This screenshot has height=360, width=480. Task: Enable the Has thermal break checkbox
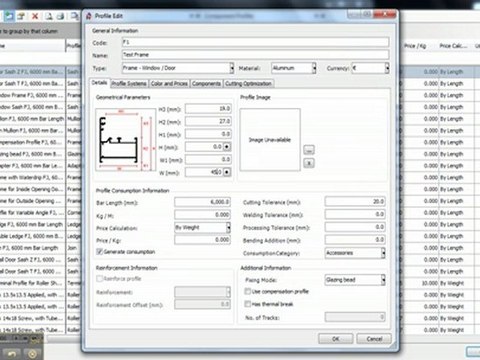coord(248,304)
